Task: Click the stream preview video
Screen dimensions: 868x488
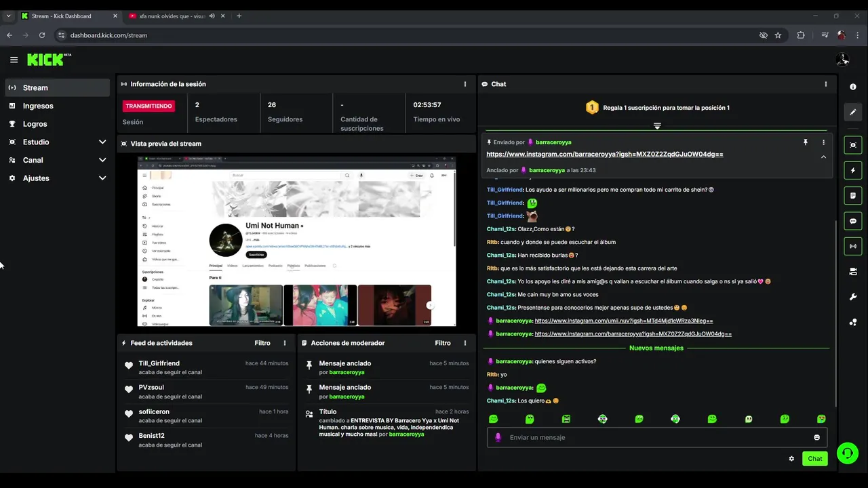Action: click(296, 241)
